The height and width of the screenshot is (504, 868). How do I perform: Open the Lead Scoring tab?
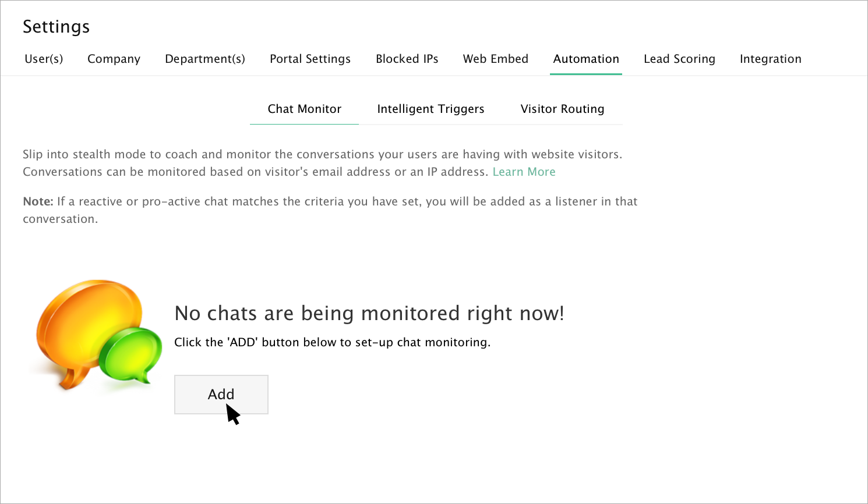click(x=679, y=59)
